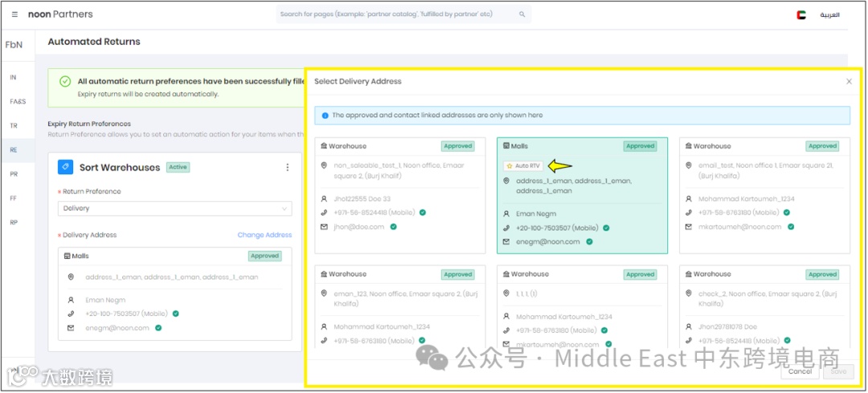Viewport: 868px width, 393px height.
Task: Click the Auto RTV star badge
Action: (x=523, y=166)
